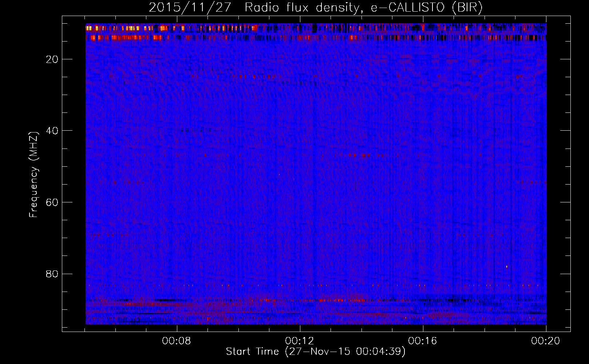The image size is (589, 364).
Task: Click the 00:20 time tick label
Action: (x=546, y=341)
